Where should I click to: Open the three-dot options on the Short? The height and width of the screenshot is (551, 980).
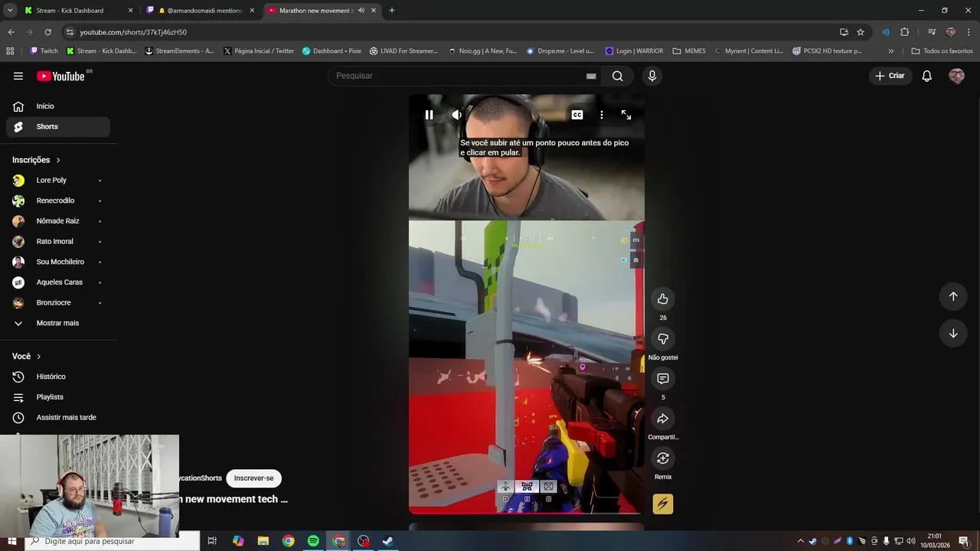pos(602,115)
